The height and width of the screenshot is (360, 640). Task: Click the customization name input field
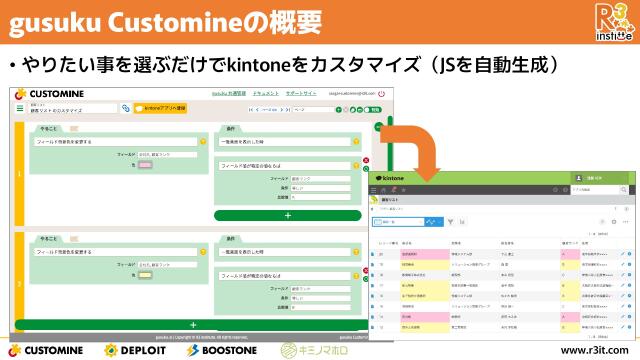click(x=72, y=109)
